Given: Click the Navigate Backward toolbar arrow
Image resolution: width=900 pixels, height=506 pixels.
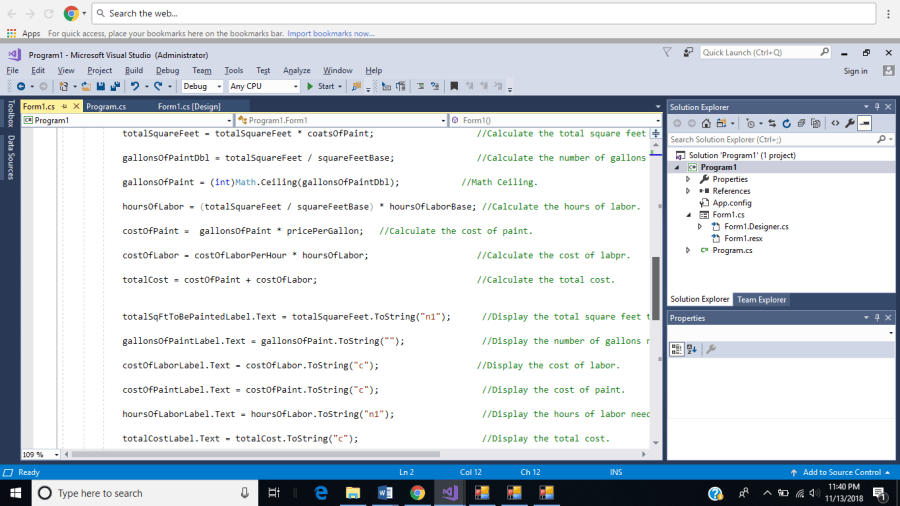Looking at the screenshot, I should [21, 86].
